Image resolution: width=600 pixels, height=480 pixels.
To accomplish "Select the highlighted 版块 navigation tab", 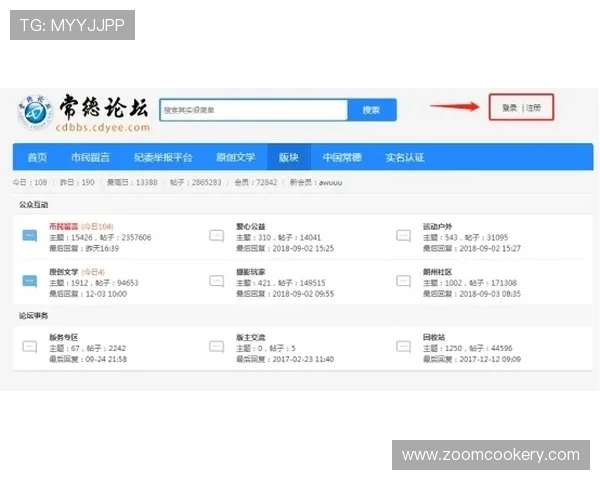I will pos(289,157).
